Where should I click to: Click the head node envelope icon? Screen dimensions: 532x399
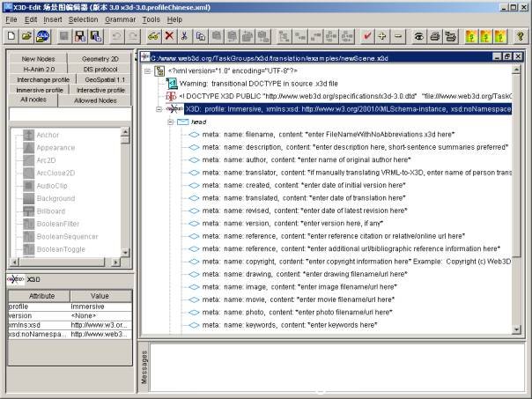point(183,122)
